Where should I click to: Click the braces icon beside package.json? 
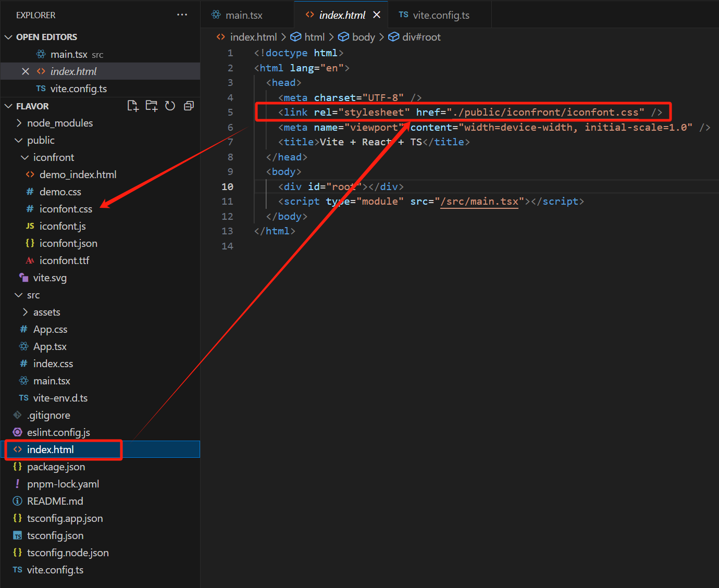pyautogui.click(x=17, y=467)
